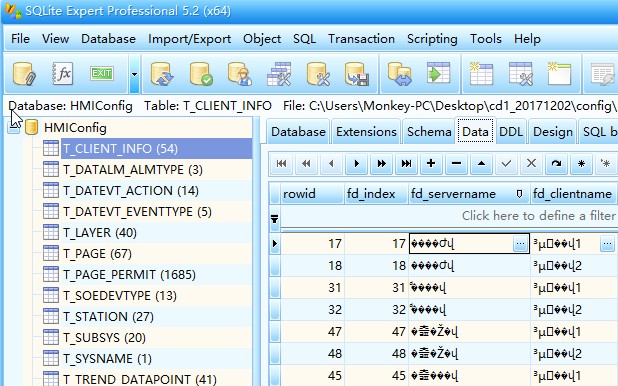Switch to the DDL tab
This screenshot has width=618, height=386.
(511, 132)
